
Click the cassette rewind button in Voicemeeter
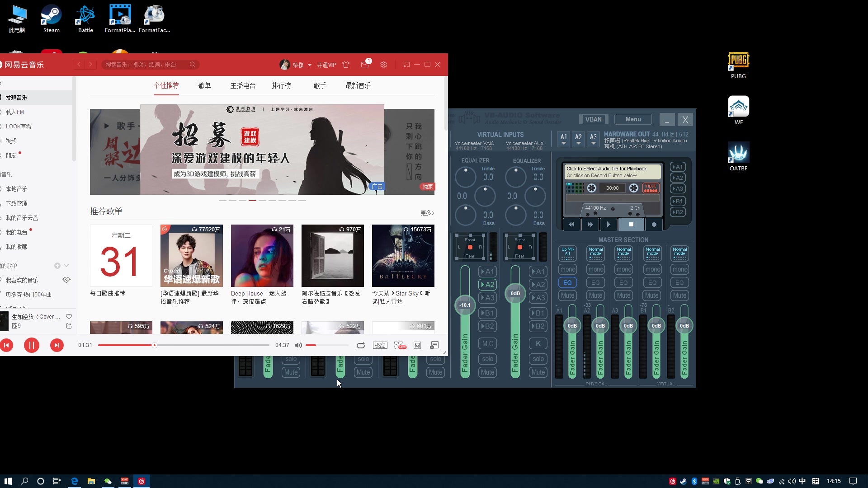click(571, 224)
